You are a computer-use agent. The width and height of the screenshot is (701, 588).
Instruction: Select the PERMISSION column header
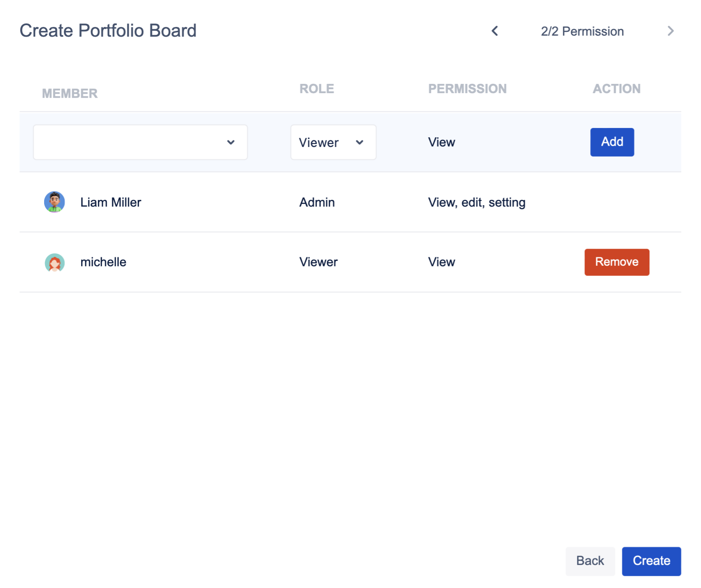pos(467,89)
